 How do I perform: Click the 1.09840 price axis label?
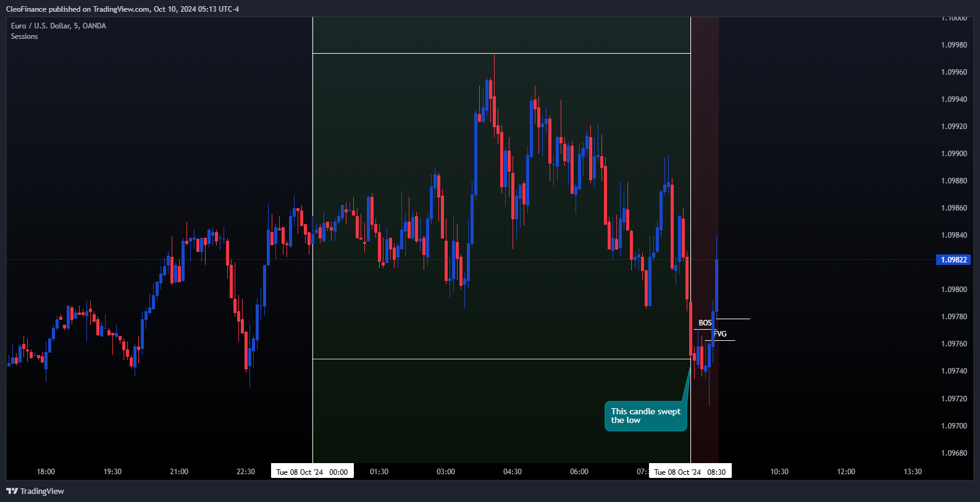click(x=954, y=235)
